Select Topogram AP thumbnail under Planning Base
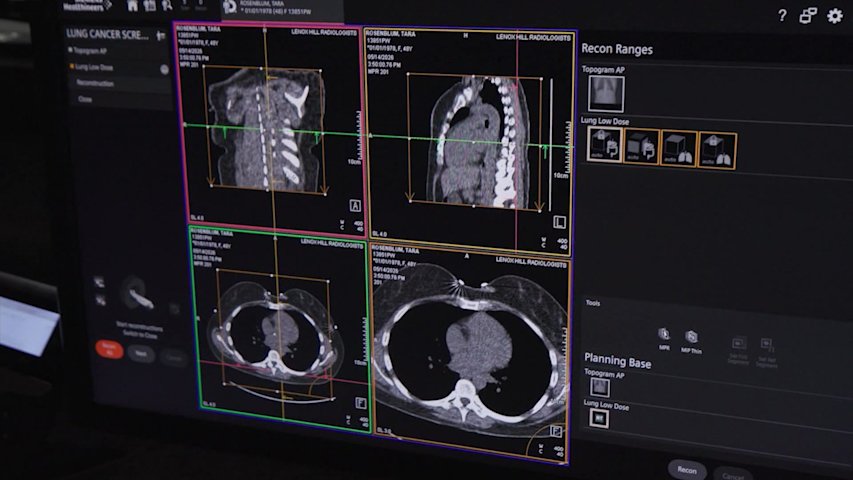 click(599, 387)
